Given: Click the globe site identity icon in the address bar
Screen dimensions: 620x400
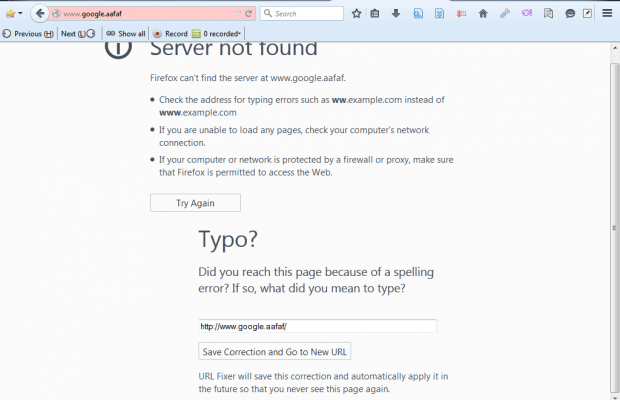Looking at the screenshot, I should [x=57, y=13].
